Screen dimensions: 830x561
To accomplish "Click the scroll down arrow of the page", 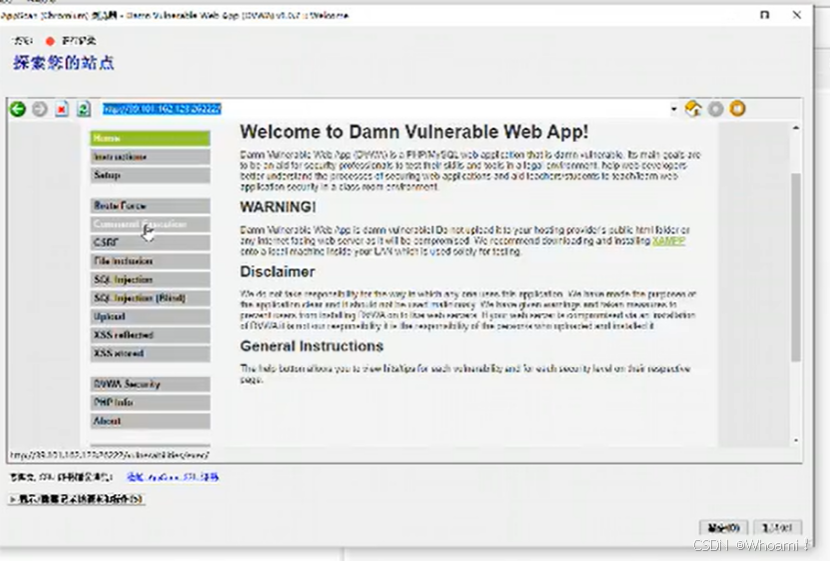I will pos(796,440).
